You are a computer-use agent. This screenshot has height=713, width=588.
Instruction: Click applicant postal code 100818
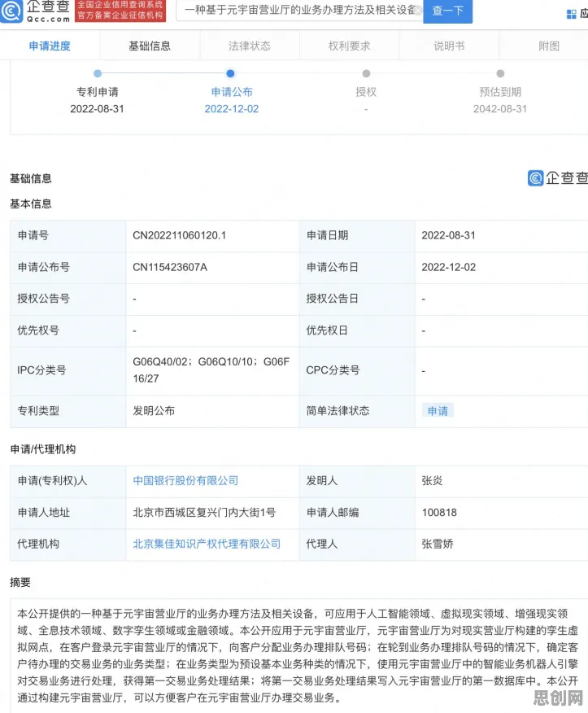click(439, 513)
